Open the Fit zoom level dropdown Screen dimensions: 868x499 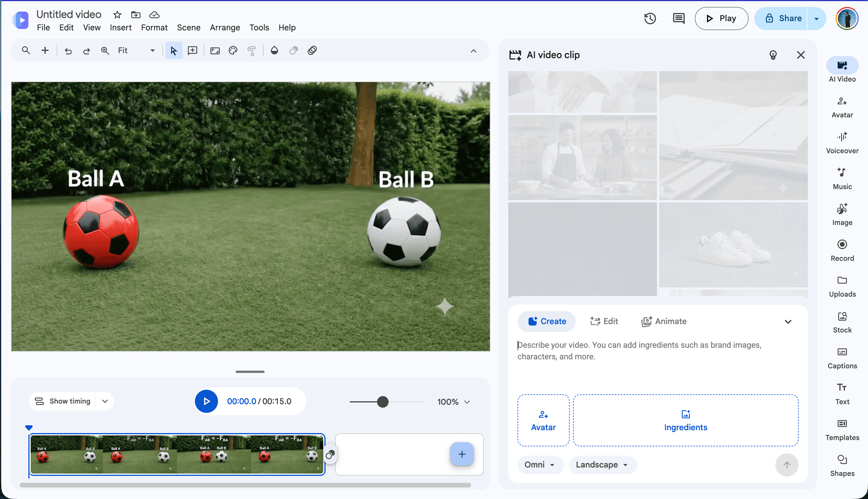(x=136, y=51)
